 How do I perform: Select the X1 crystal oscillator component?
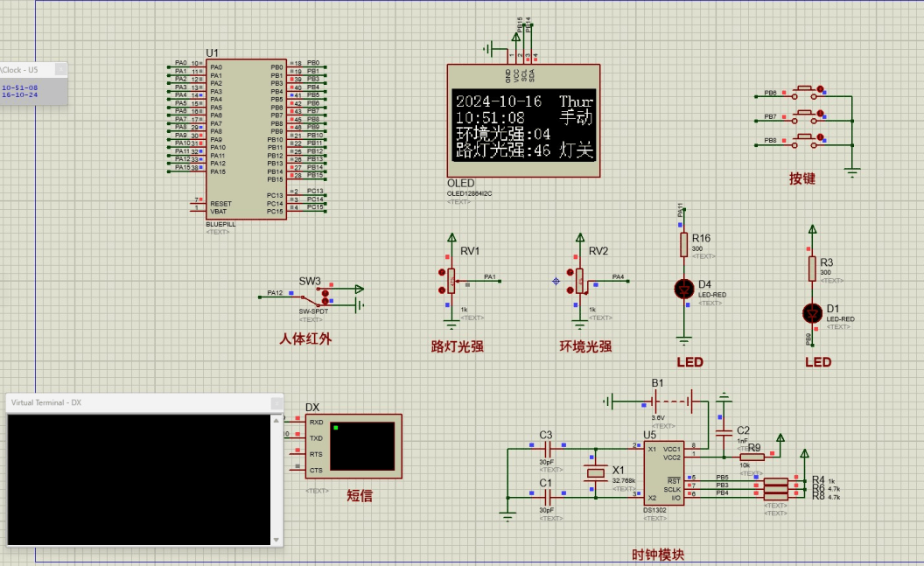pos(596,473)
